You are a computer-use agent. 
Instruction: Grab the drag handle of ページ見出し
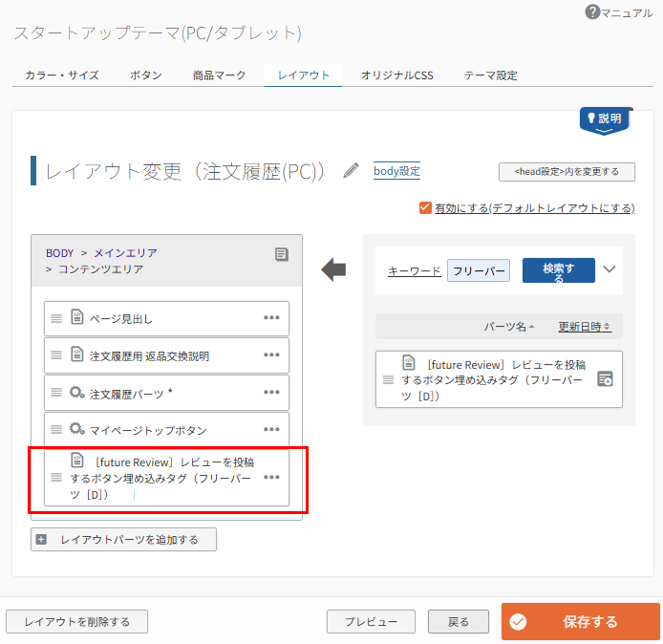[x=56, y=318]
